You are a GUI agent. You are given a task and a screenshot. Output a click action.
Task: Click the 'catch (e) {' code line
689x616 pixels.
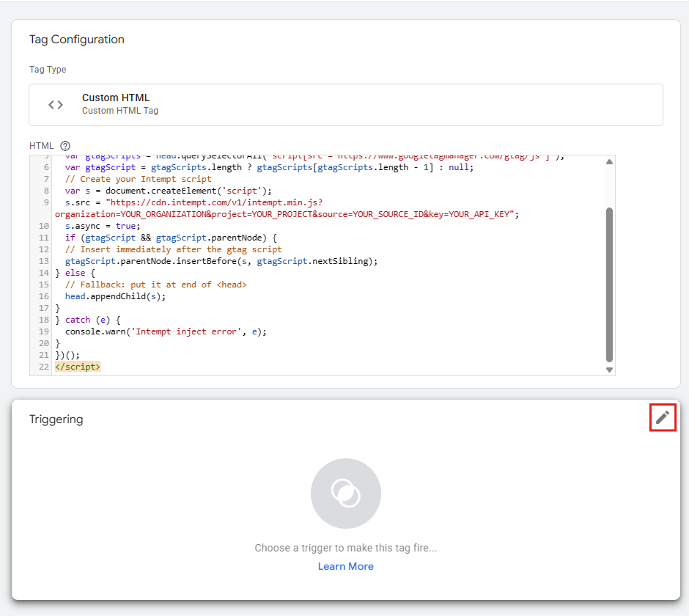tap(88, 320)
